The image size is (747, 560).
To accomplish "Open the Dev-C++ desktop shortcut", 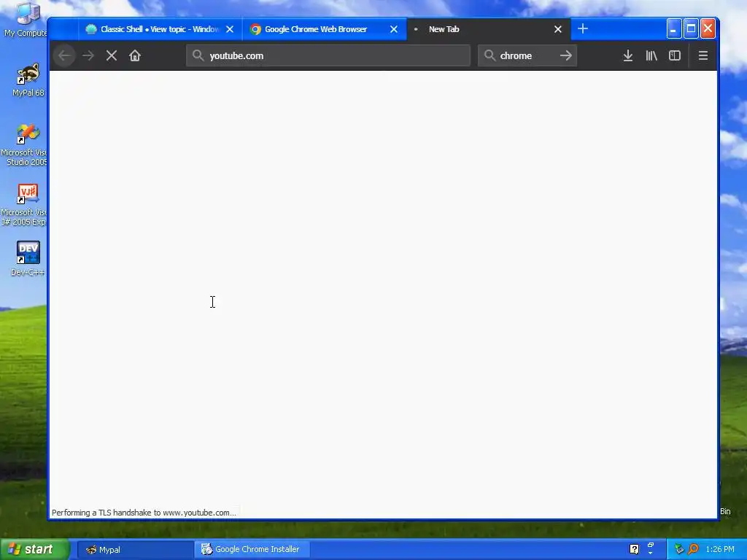I will (28, 259).
